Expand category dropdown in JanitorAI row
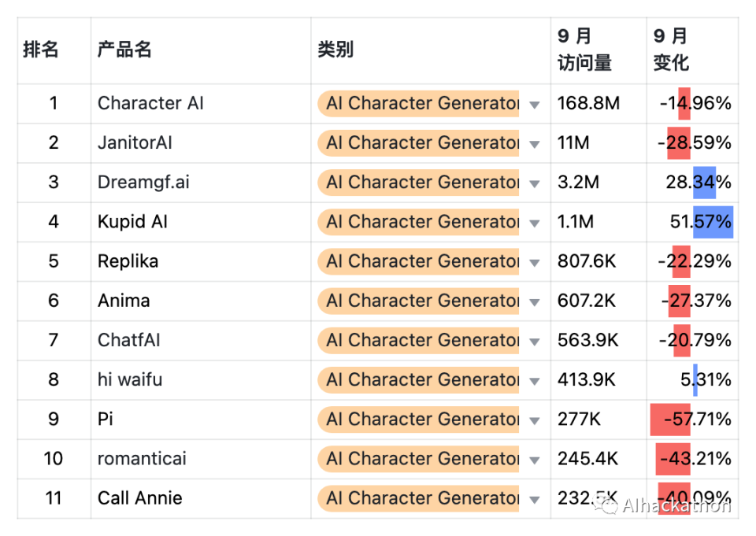Screen dimensions: 756x536 click(x=535, y=144)
